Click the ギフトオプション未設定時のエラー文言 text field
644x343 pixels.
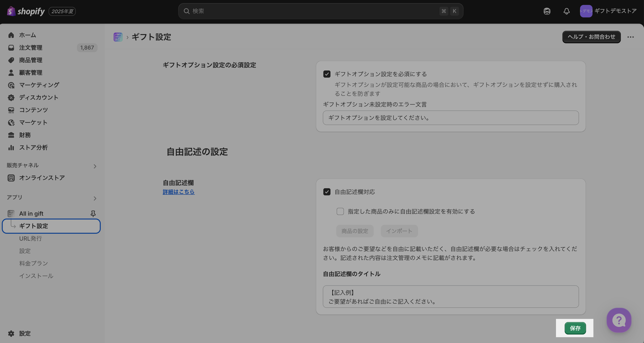(x=450, y=118)
